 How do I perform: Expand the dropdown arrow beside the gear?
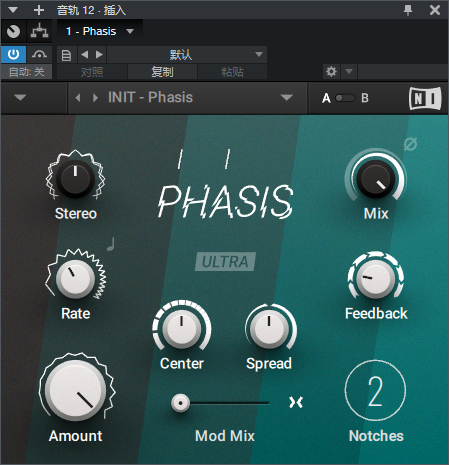tap(349, 71)
